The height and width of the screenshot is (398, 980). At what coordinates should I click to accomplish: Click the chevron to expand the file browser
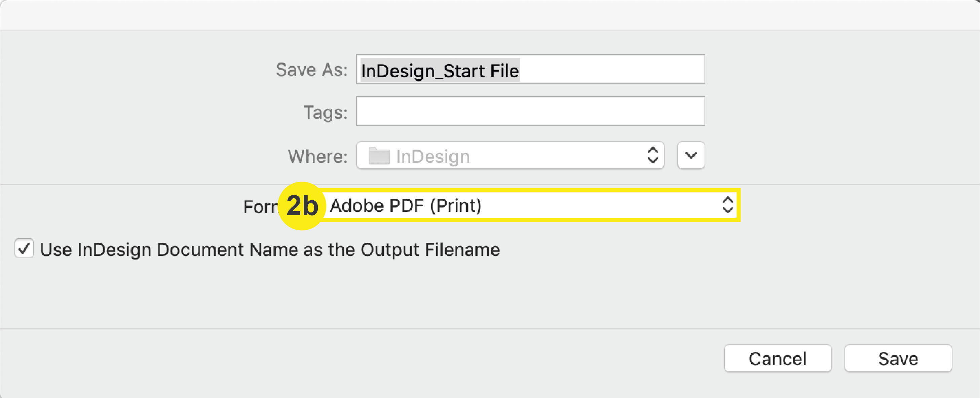690,155
